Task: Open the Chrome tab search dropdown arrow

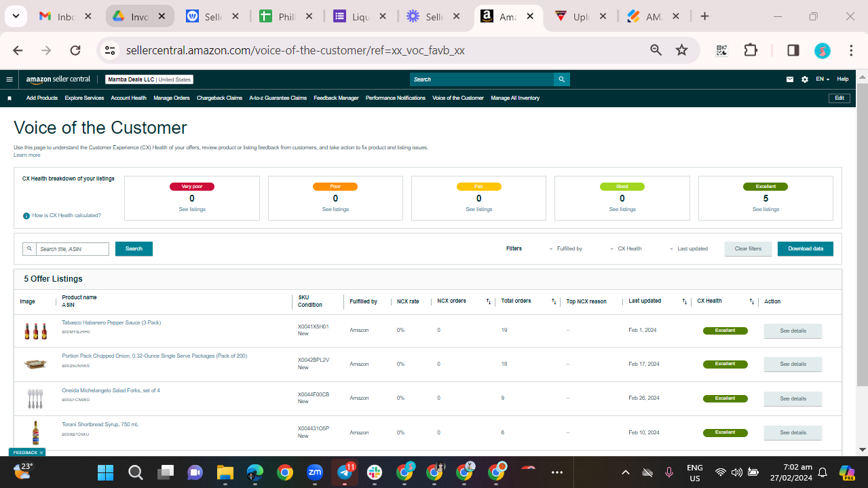Action: (x=16, y=16)
